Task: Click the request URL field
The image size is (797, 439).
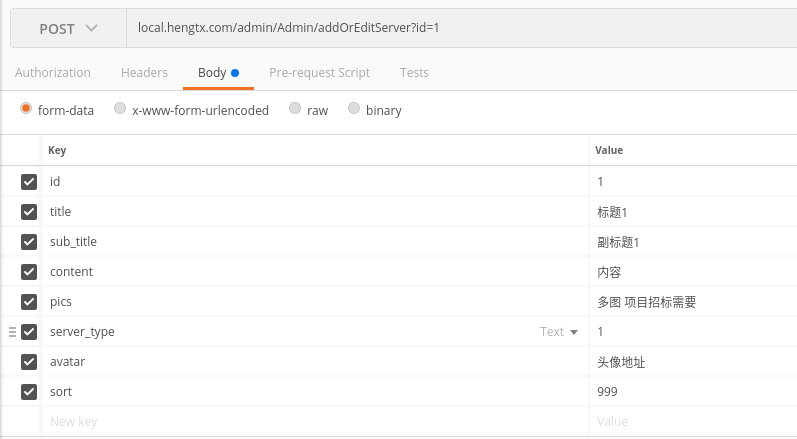Action: tap(462, 28)
